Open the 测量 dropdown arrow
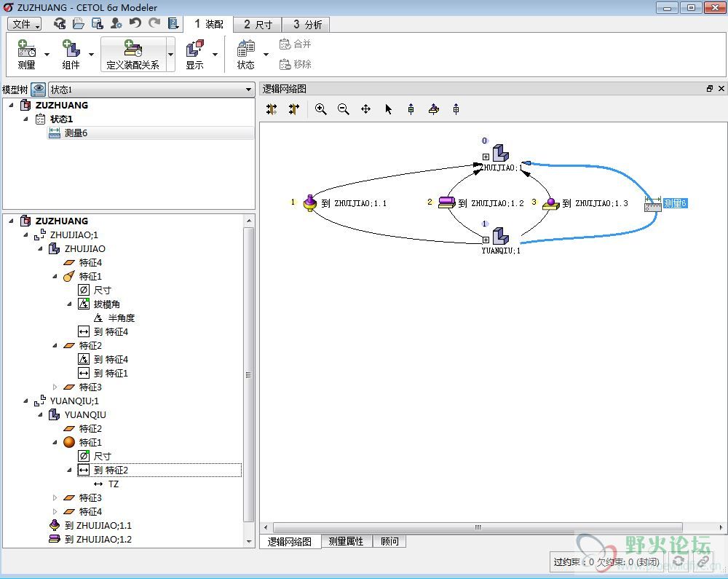Viewport: 728px width, 579px height. pyautogui.click(x=47, y=55)
